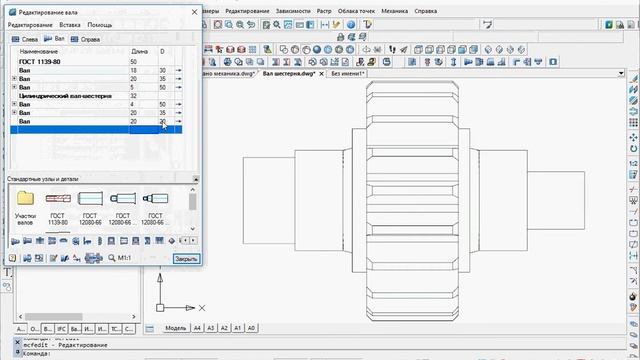The width and height of the screenshot is (640, 360).
Task: Open the IFC tab in the bottom-left panel
Action: coord(61,329)
